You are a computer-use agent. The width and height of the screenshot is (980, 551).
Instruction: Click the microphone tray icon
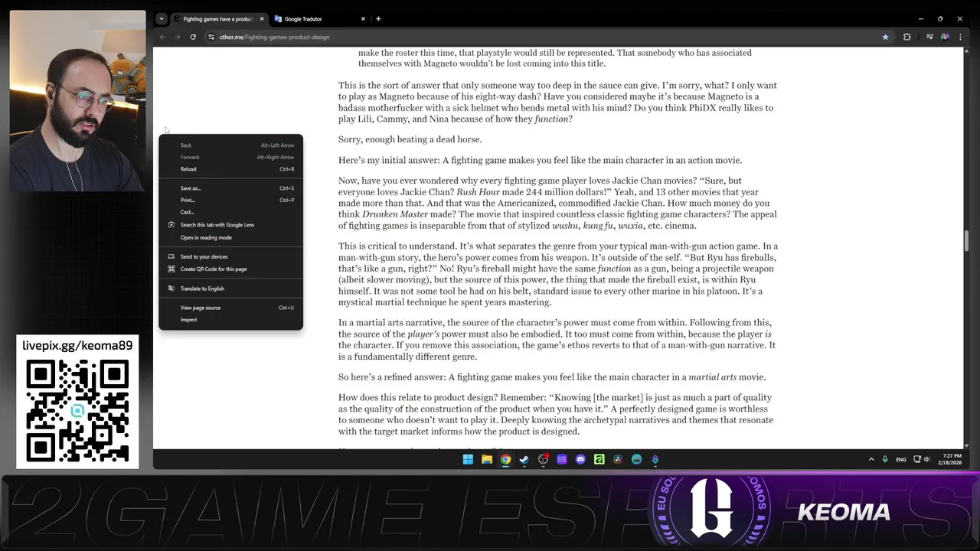pos(885,459)
